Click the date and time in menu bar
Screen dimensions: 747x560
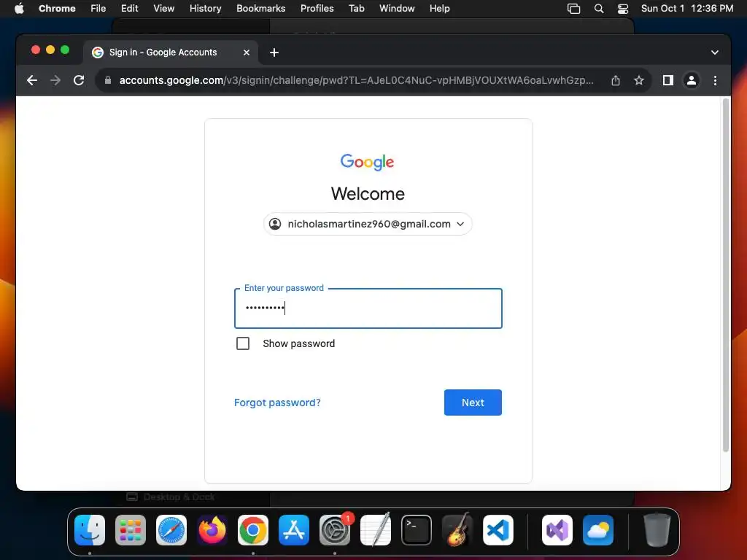coord(687,9)
